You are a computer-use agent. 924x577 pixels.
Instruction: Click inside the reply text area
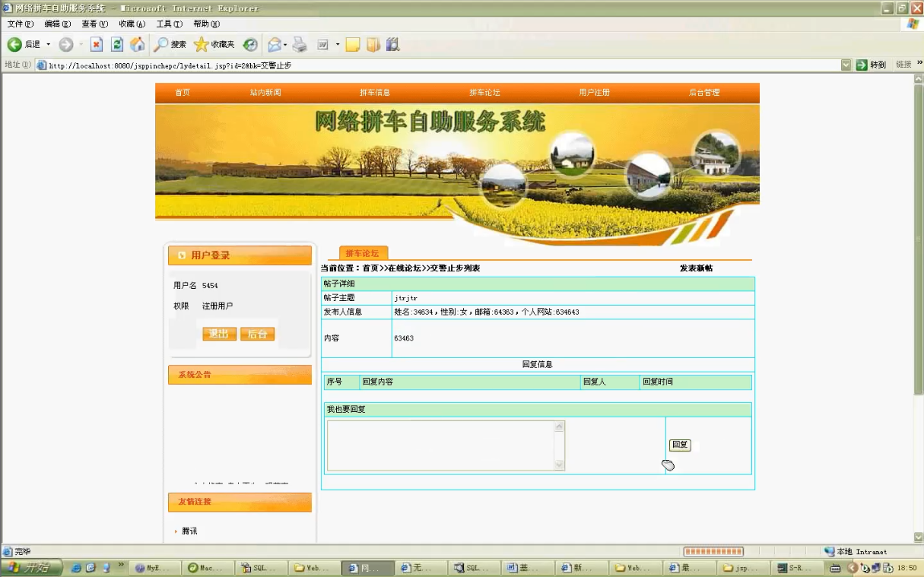pos(441,445)
